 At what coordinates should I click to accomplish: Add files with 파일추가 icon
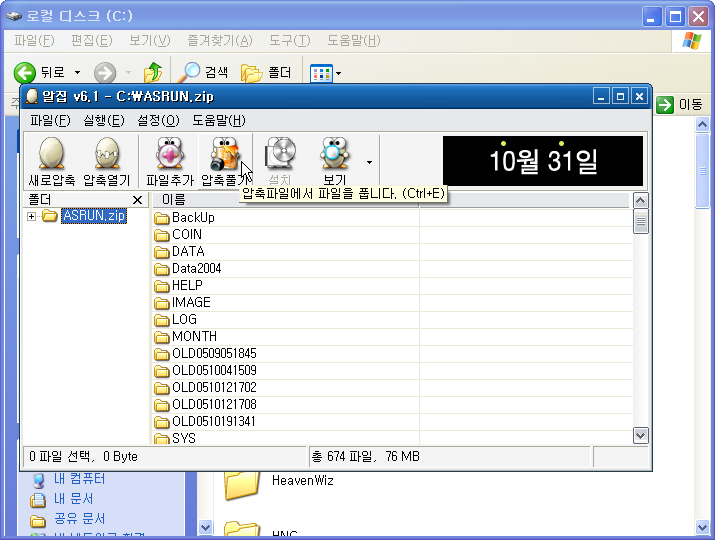[170, 161]
